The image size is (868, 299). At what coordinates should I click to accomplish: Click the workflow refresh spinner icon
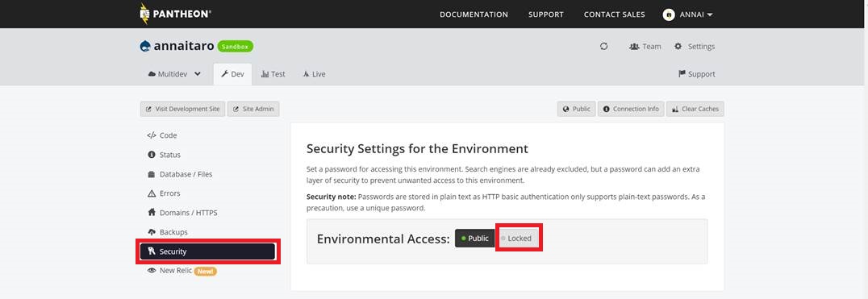pos(604,47)
